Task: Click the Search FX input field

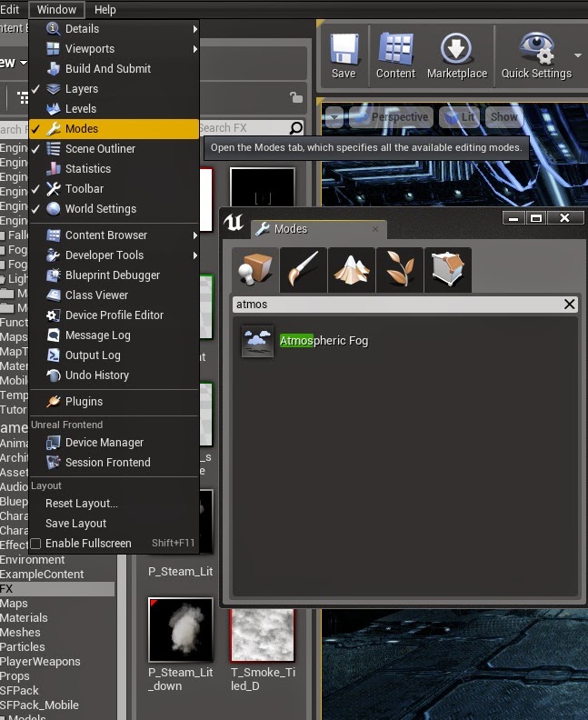Action: coord(244,128)
